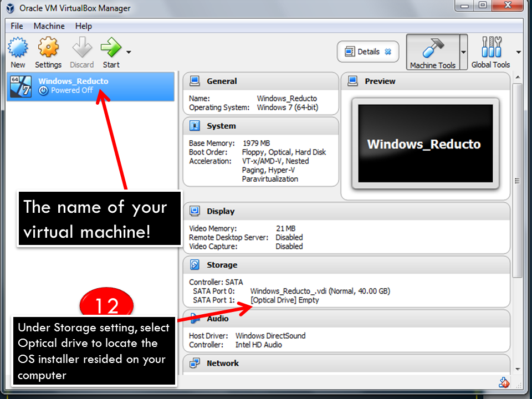Click the New virtual machine icon
The height and width of the screenshot is (399, 532).
[x=18, y=47]
